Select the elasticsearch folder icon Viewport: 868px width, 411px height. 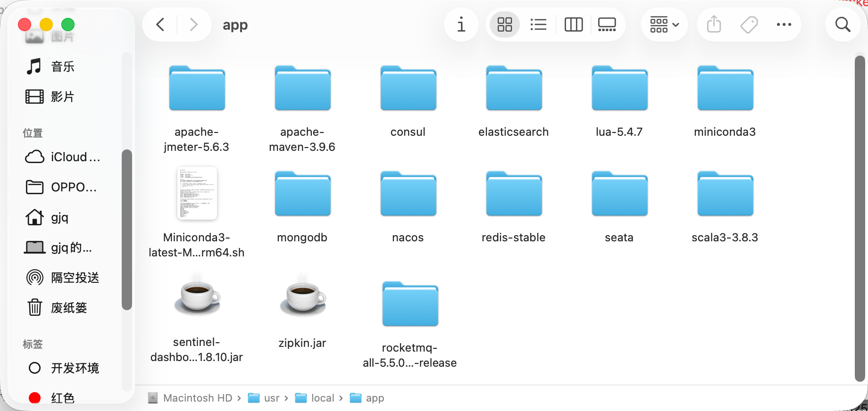pyautogui.click(x=514, y=88)
